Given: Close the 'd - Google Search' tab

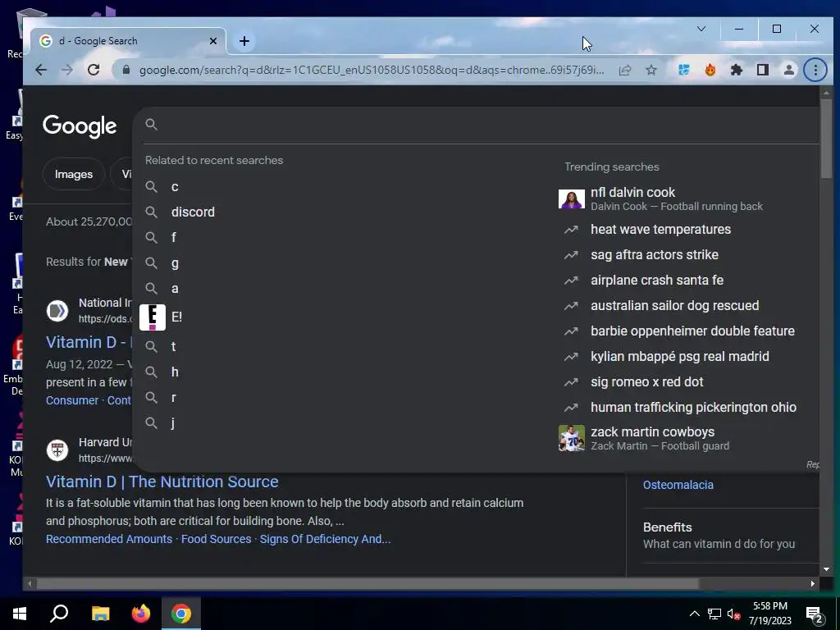Looking at the screenshot, I should (x=212, y=41).
